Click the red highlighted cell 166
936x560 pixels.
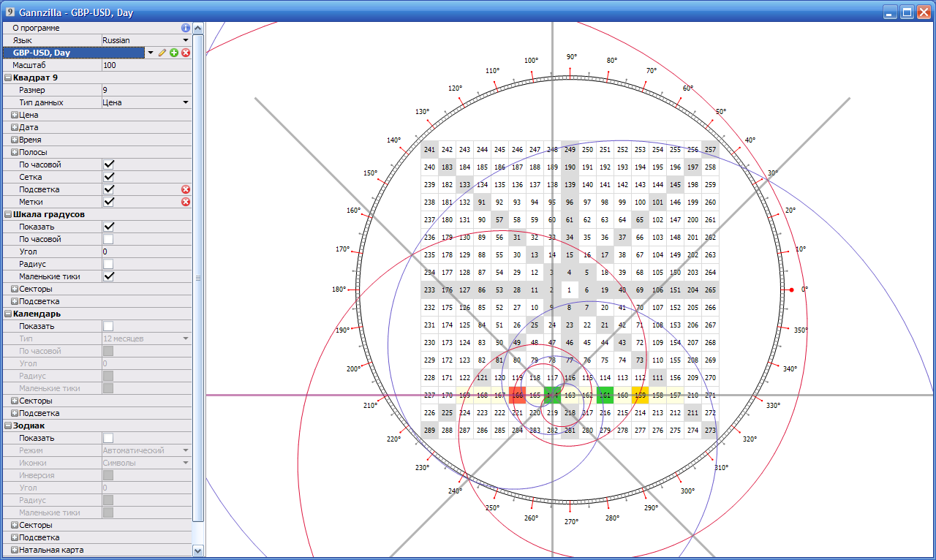tap(517, 396)
